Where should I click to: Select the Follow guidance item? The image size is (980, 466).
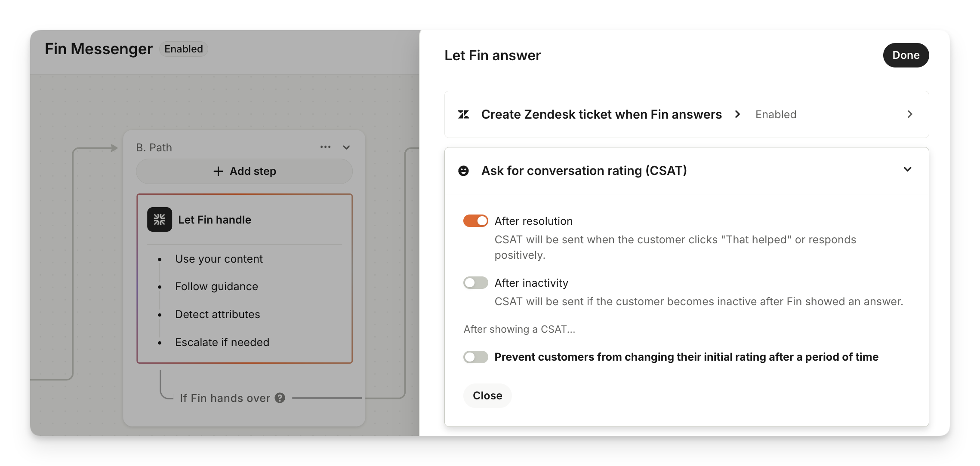(216, 286)
